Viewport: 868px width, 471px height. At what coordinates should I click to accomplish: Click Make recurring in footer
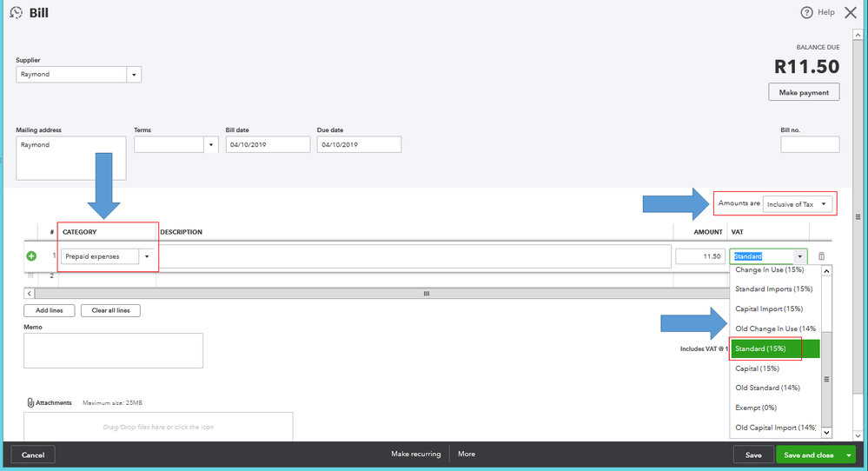coord(415,454)
